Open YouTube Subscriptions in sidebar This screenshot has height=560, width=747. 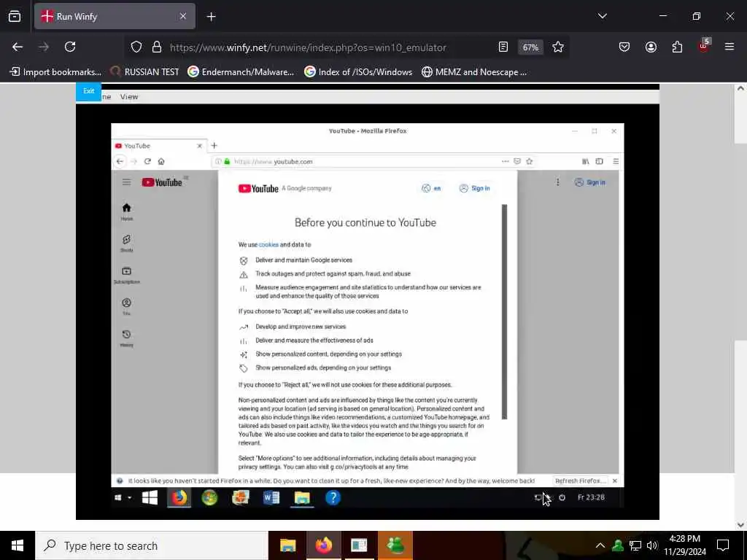(126, 275)
